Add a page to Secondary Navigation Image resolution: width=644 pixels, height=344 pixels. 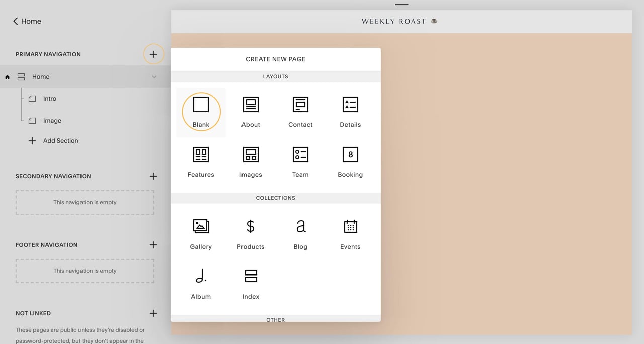coord(153,176)
